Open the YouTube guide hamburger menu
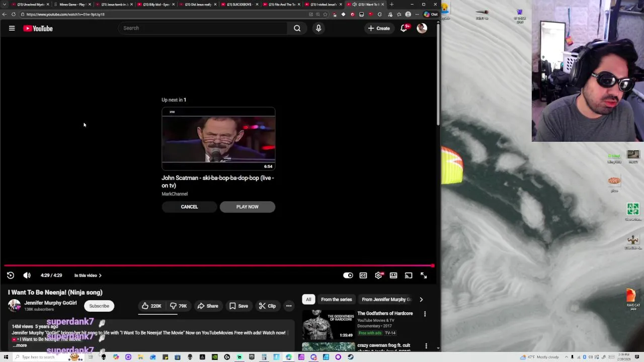This screenshot has width=644, height=362. (12, 28)
